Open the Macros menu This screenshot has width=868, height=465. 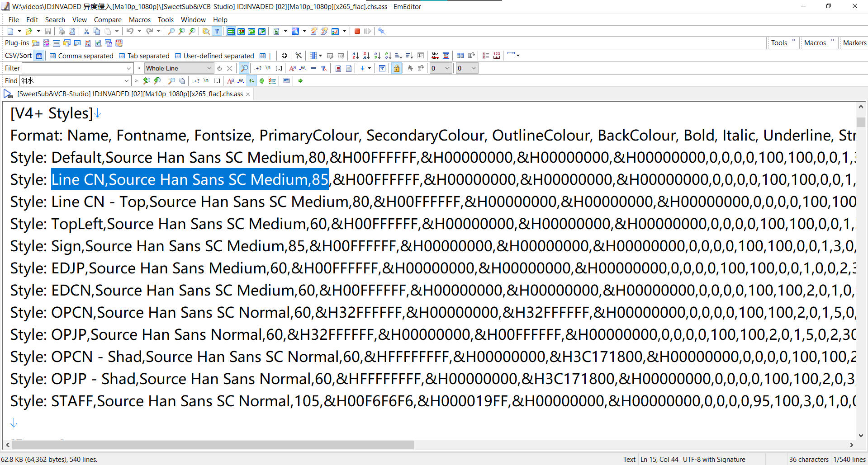140,19
